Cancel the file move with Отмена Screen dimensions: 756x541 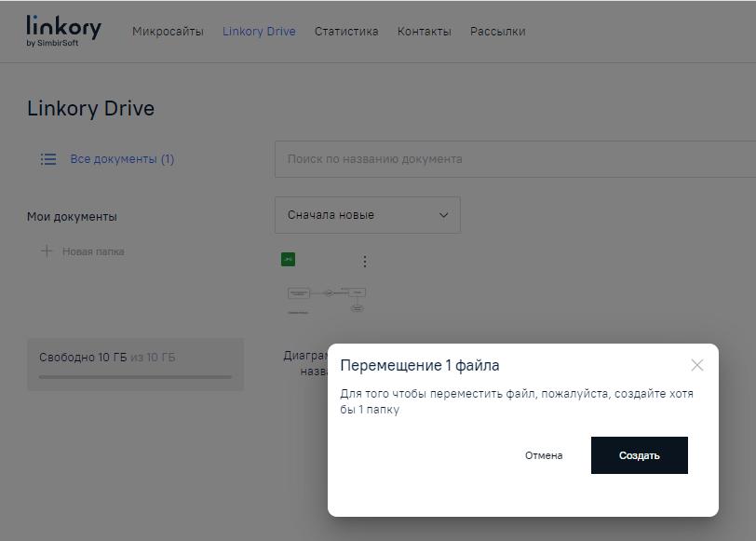543,455
